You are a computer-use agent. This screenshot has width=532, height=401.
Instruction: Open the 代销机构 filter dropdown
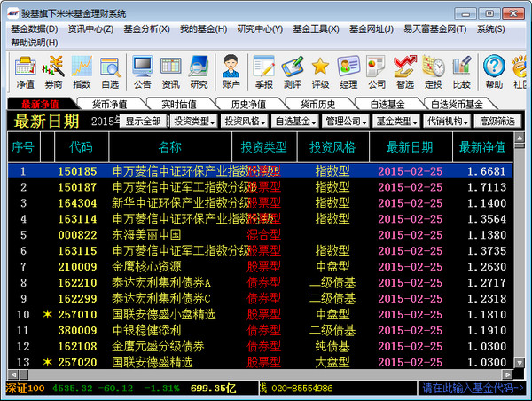[447, 121]
